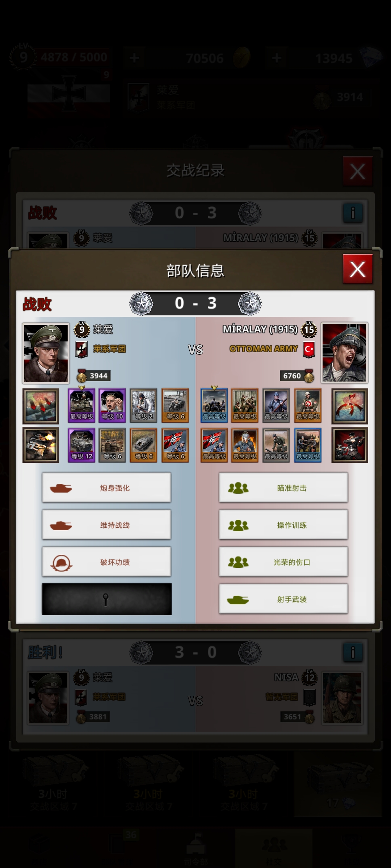391x868 pixels.
Task: Close the 部队信息 dialog
Action: point(358,269)
